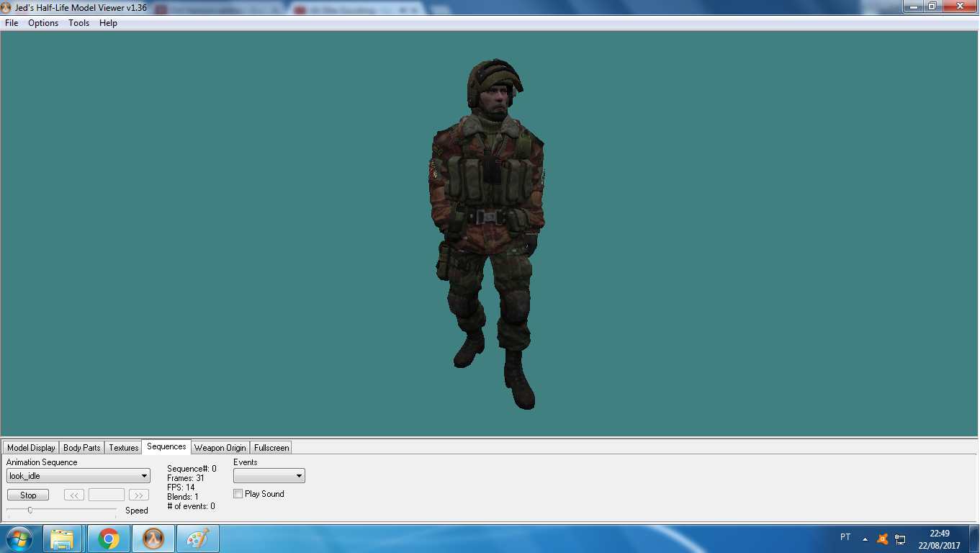Click the Sequence#: 0 text
This screenshot has width=980, height=553.
click(x=192, y=469)
